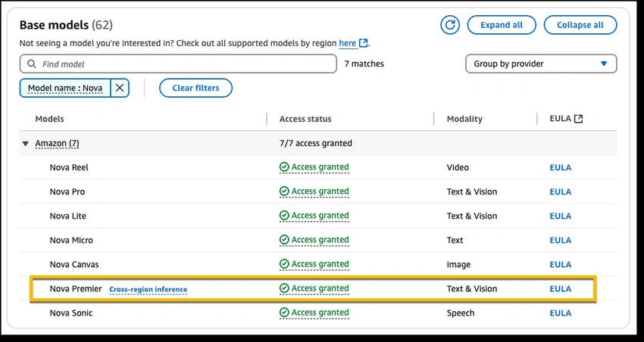Click the refresh models icon button

click(x=450, y=25)
